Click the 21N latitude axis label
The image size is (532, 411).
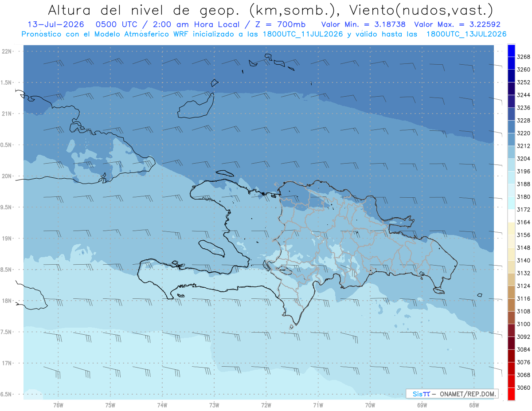point(7,114)
